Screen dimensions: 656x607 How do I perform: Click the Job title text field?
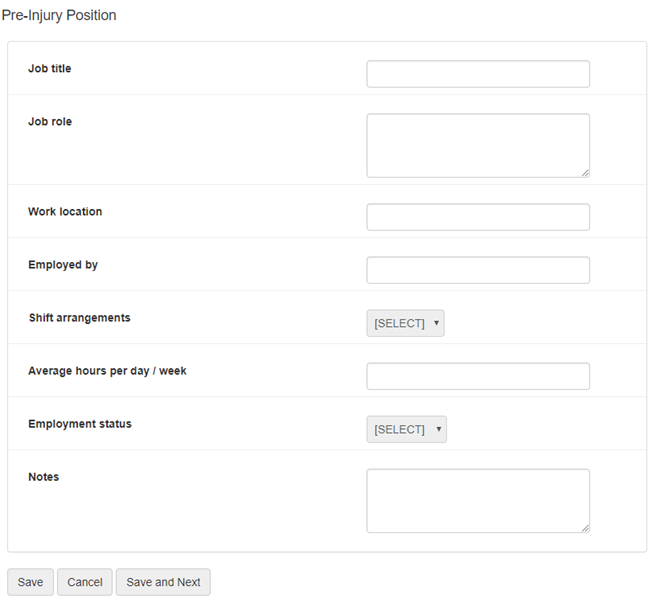coord(478,74)
